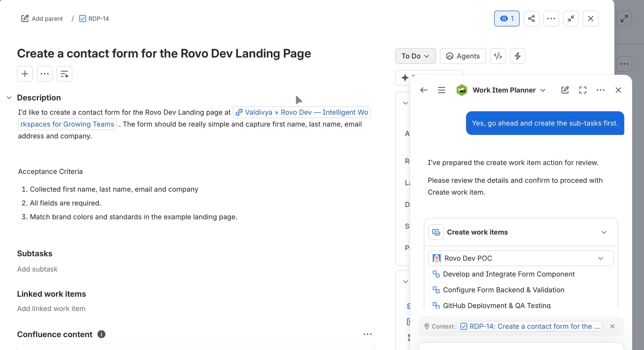644x350 pixels.
Task: Open the chat panel hamburger menu
Action: coord(441,90)
